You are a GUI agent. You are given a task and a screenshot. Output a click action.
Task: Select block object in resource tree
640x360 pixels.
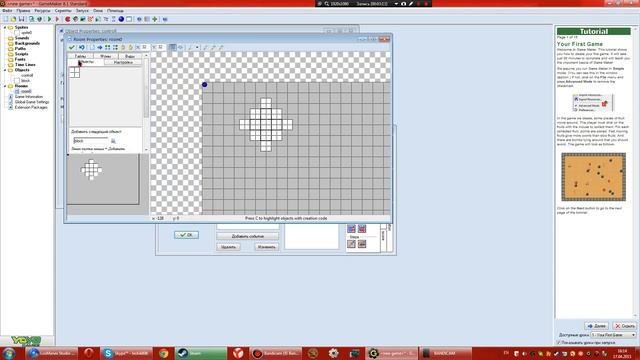coord(26,81)
